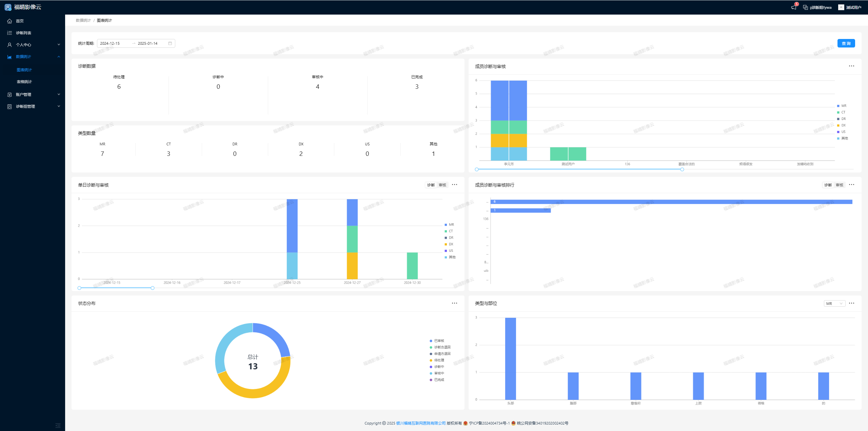Open 银川福晴互联网医院有限公司 footer link

click(x=421, y=423)
